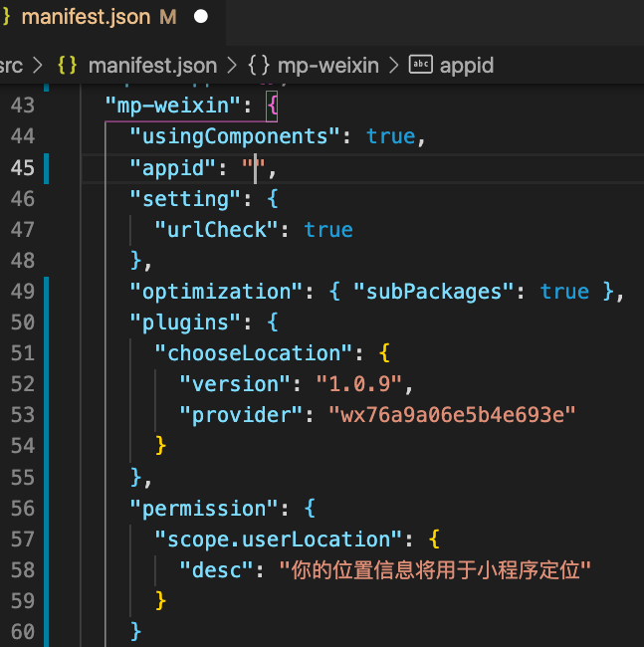Click the yellow closing brace on line 54
The image size is (644, 647).
160,446
